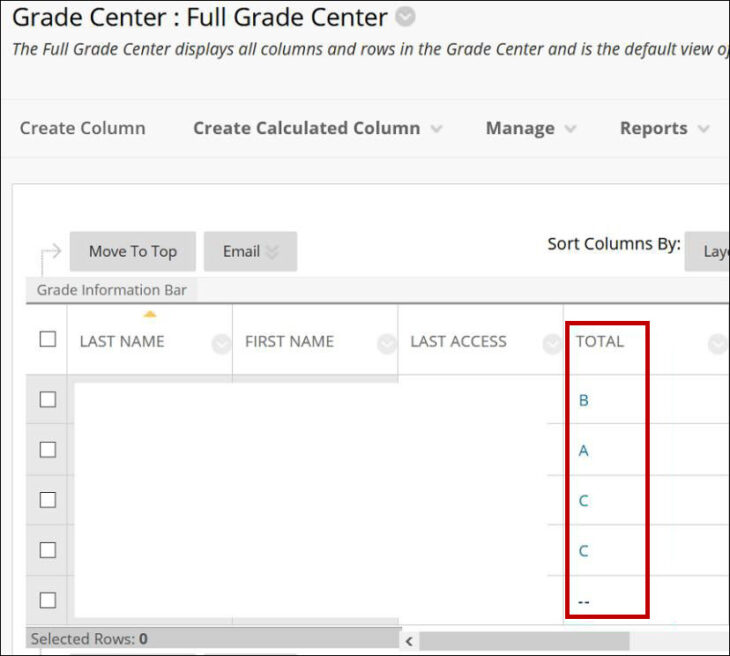This screenshot has height=656, width=730.
Task: Expand the Manage menu
Action: click(x=531, y=128)
